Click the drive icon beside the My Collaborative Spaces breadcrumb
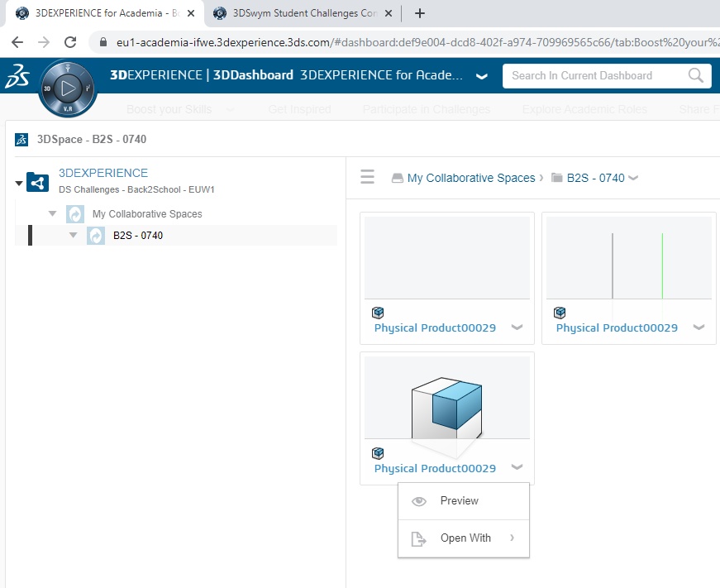Viewport: 720px width, 588px height. click(398, 179)
